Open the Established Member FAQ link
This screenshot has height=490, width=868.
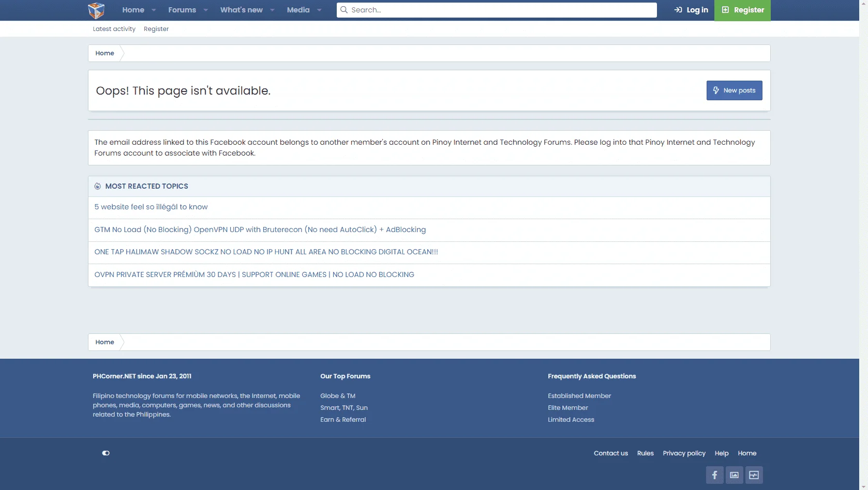pyautogui.click(x=579, y=396)
